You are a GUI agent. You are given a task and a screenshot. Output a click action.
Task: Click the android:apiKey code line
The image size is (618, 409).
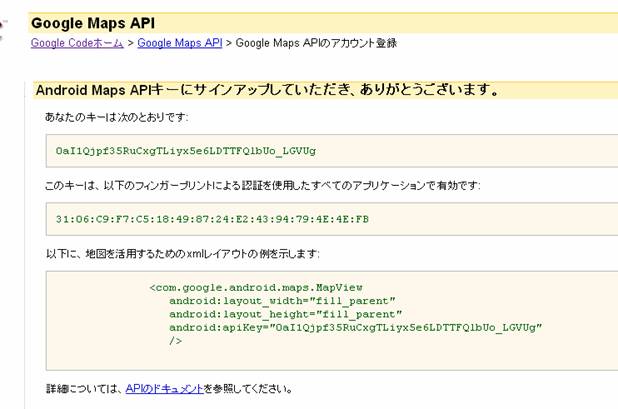click(356, 328)
